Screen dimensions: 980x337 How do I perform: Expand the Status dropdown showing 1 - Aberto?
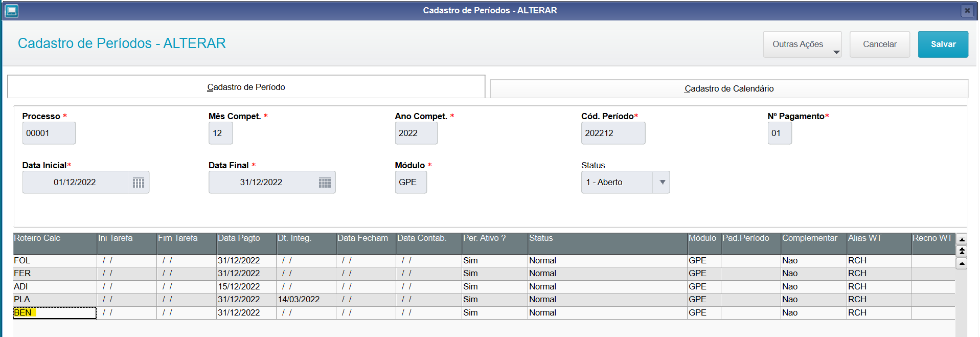click(662, 183)
